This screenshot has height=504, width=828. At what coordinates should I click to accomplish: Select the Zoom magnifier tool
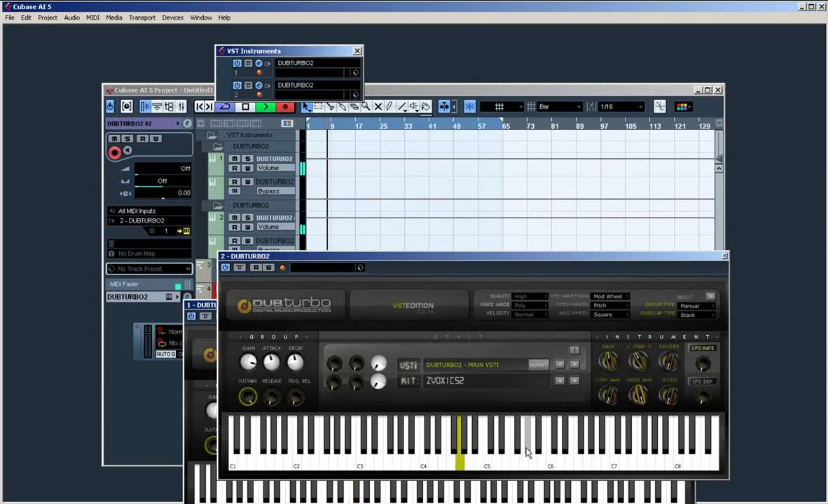366,106
